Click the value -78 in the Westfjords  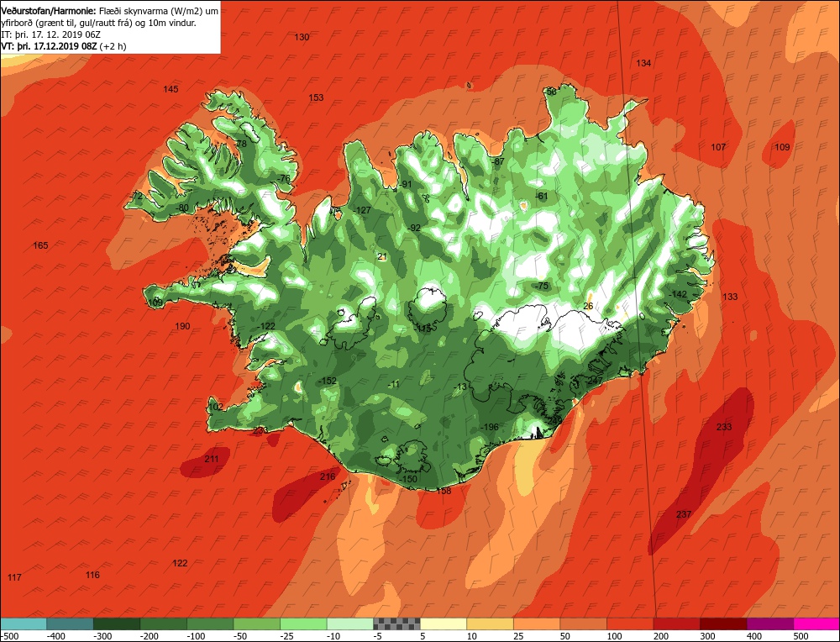coord(240,144)
